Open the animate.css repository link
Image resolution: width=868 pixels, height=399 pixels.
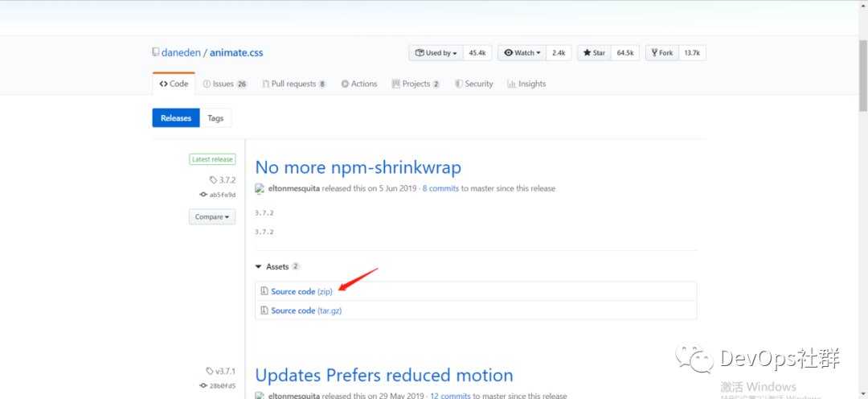coord(236,53)
